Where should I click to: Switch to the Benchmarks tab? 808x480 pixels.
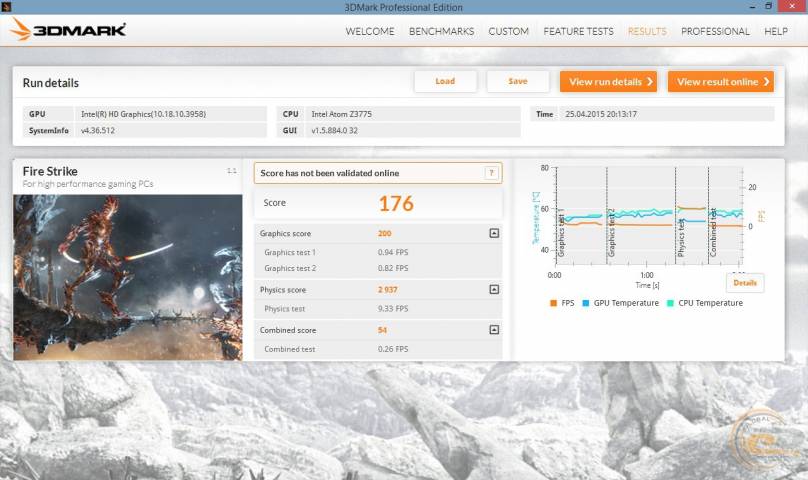tap(442, 31)
